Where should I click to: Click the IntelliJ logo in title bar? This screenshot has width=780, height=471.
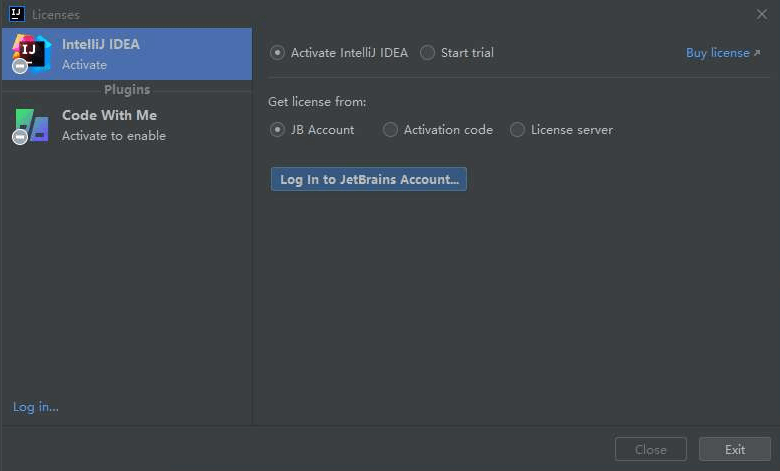pos(16,14)
